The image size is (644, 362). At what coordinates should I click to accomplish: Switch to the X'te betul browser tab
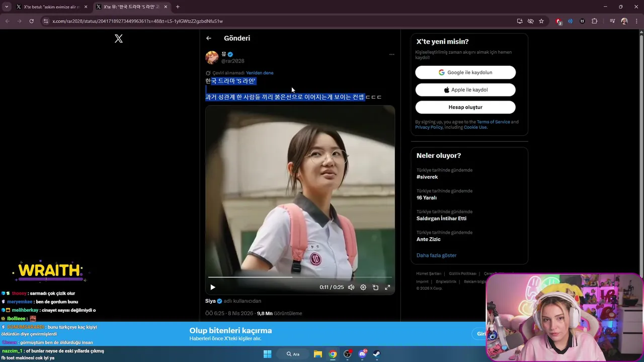tap(52, 7)
